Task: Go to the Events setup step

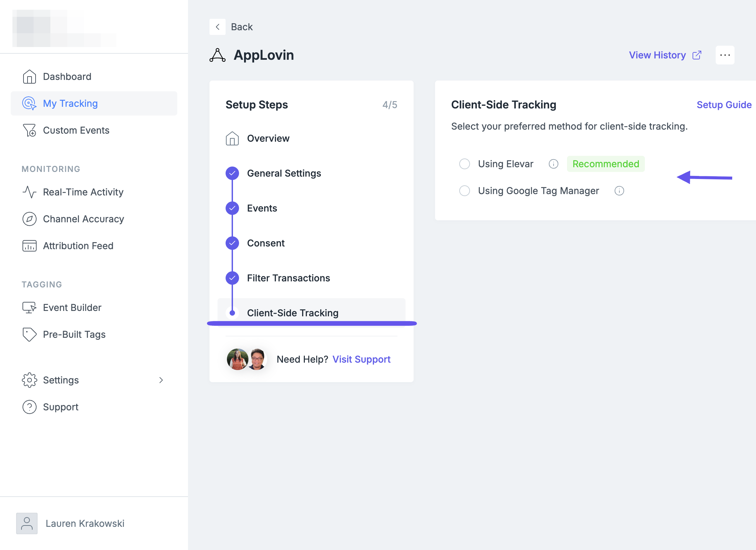Action: [312, 208]
